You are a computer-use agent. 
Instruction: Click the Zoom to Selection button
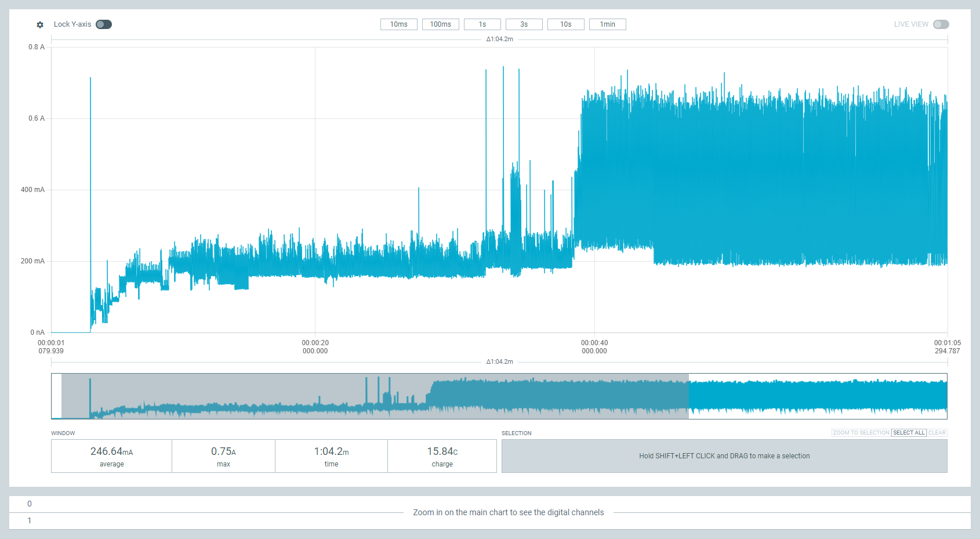[861, 433]
